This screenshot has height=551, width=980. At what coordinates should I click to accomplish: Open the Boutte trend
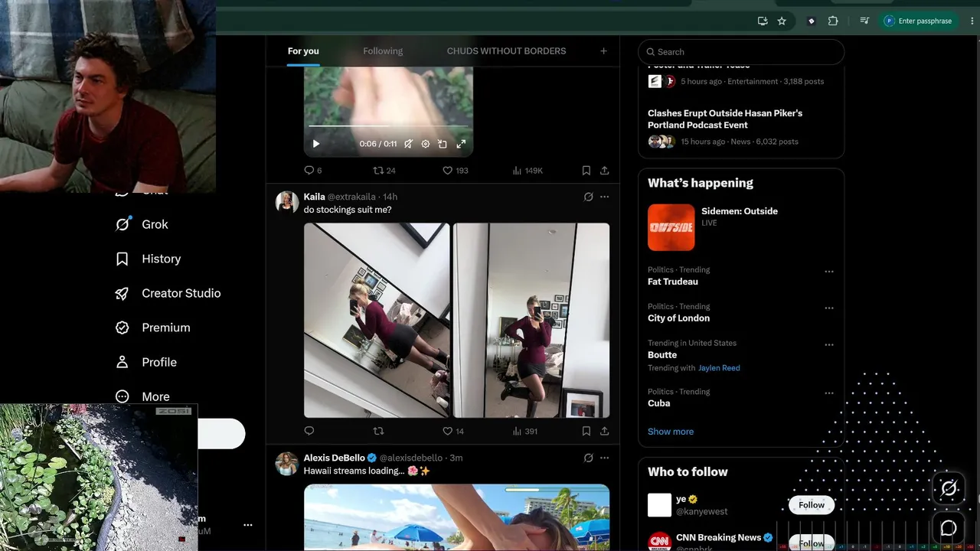(x=662, y=355)
